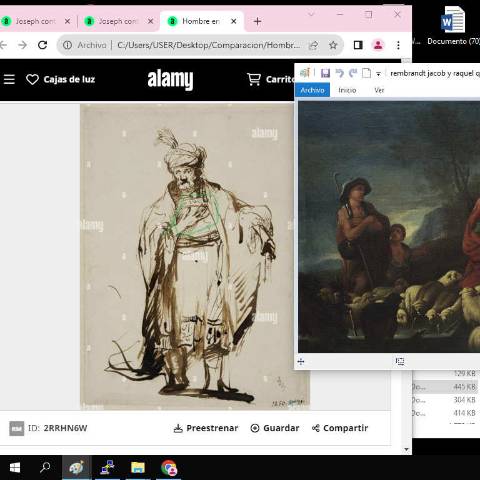Screen dimensions: 480x480
Task: Open the alamy hamburger menu
Action: pos(9,79)
